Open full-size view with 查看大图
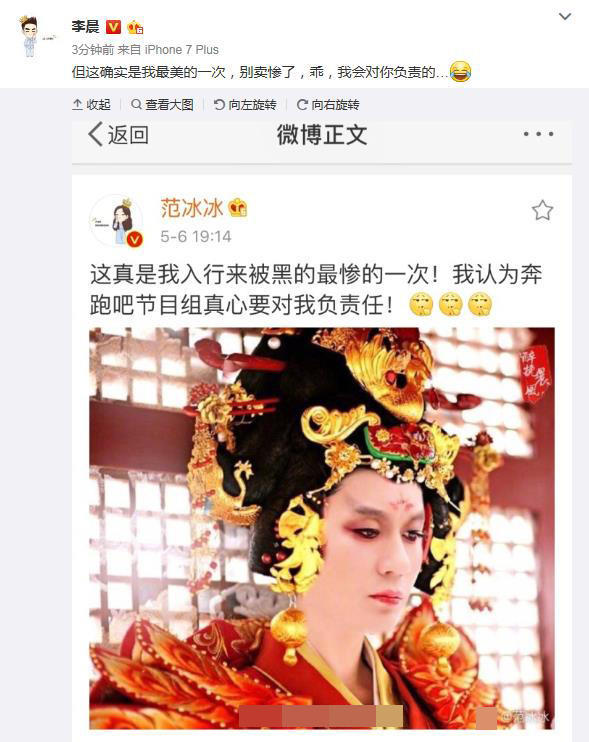Viewport: 589px width, 742px height. 162,105
